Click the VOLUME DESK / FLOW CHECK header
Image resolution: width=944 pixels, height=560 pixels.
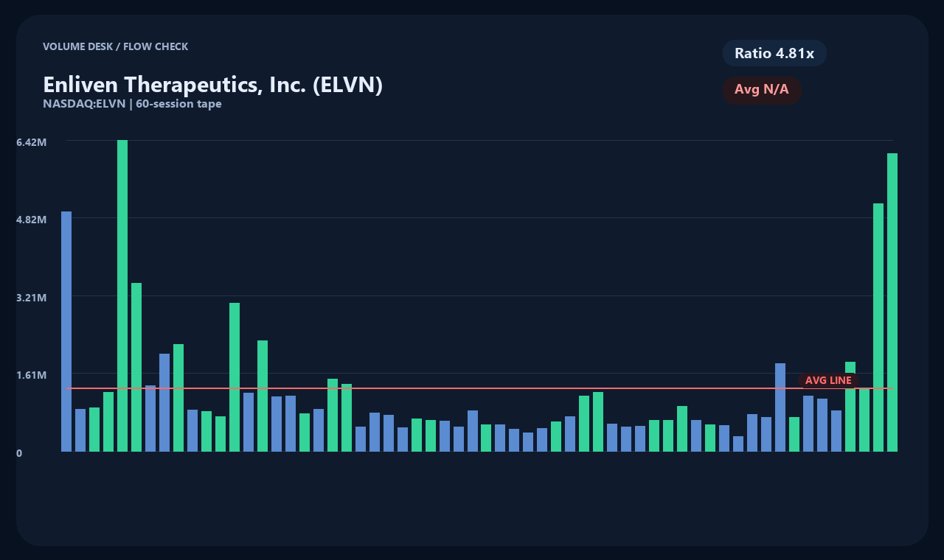point(115,46)
